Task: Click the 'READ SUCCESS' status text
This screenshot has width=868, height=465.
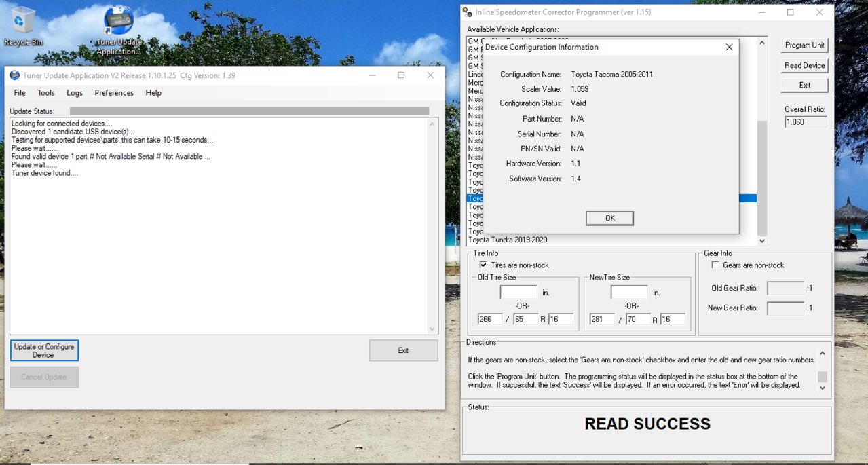Action: [x=647, y=424]
